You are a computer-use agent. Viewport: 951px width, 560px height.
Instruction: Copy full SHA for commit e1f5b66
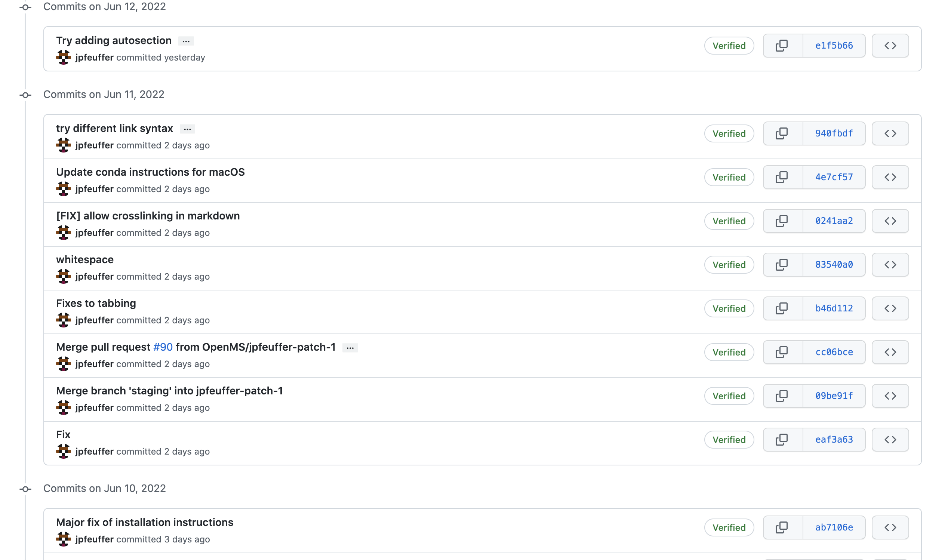(782, 46)
